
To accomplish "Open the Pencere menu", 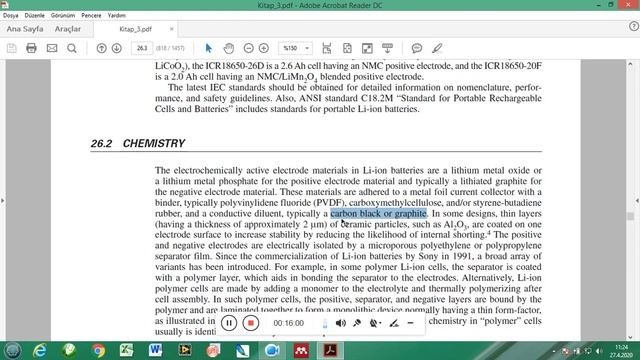I will pos(91,15).
